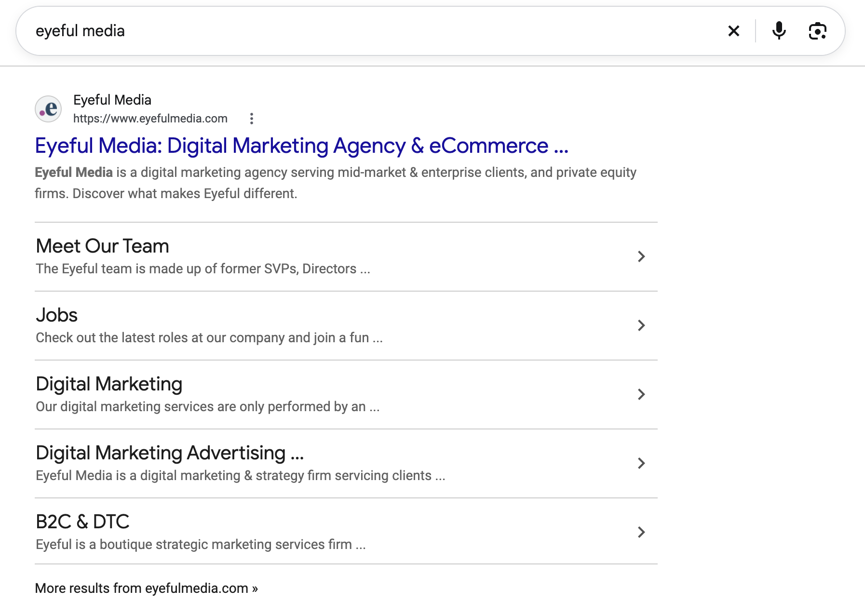Clear the search box with the X icon
Image resolution: width=865 pixels, height=616 pixels.
click(733, 31)
